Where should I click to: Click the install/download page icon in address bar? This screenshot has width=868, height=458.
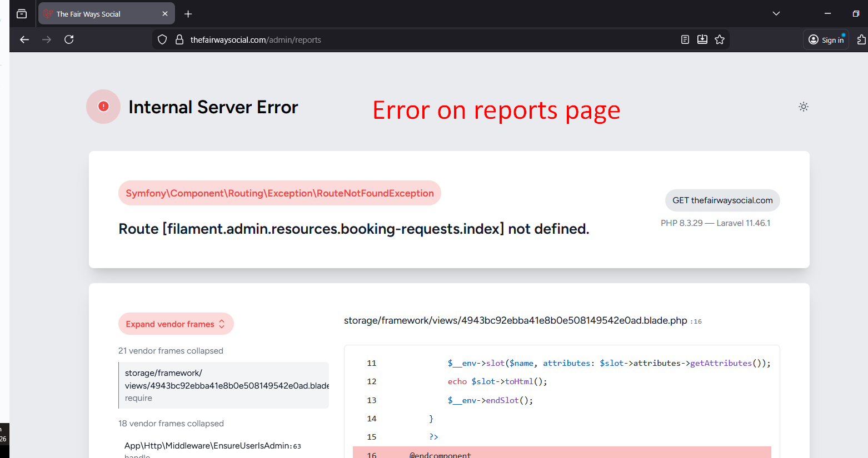702,39
